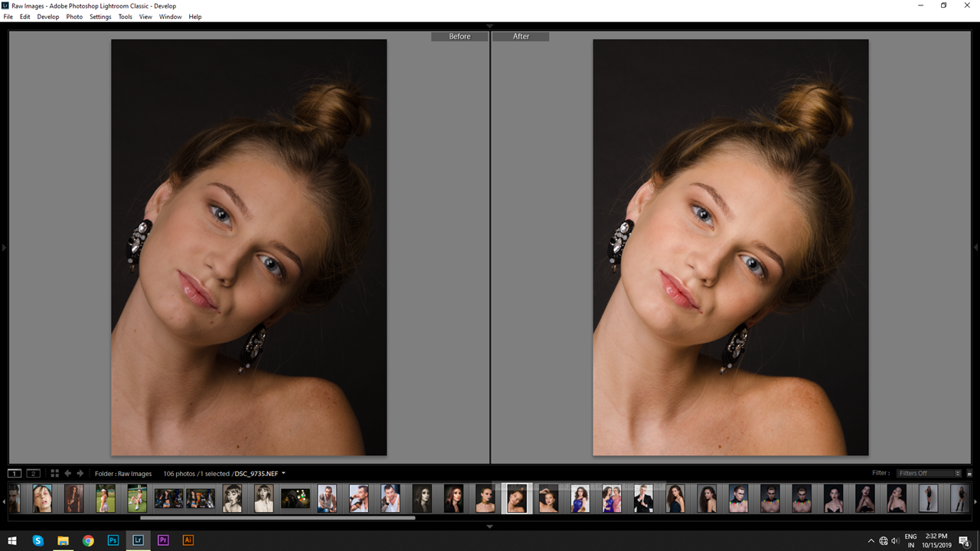The width and height of the screenshot is (980, 551).
Task: Select the highlighted current photo thumbnail
Action: (517, 498)
